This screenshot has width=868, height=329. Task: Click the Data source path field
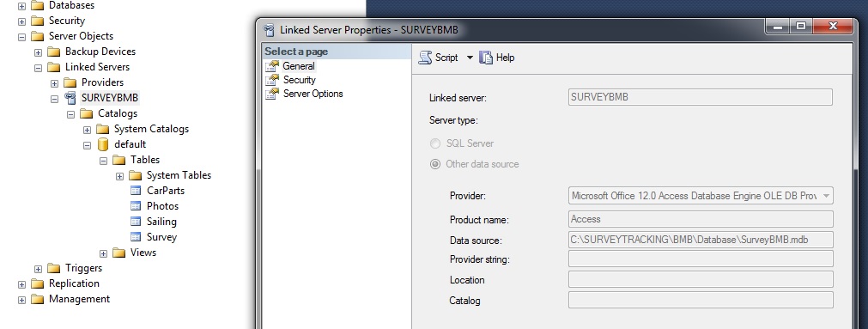[x=701, y=240]
